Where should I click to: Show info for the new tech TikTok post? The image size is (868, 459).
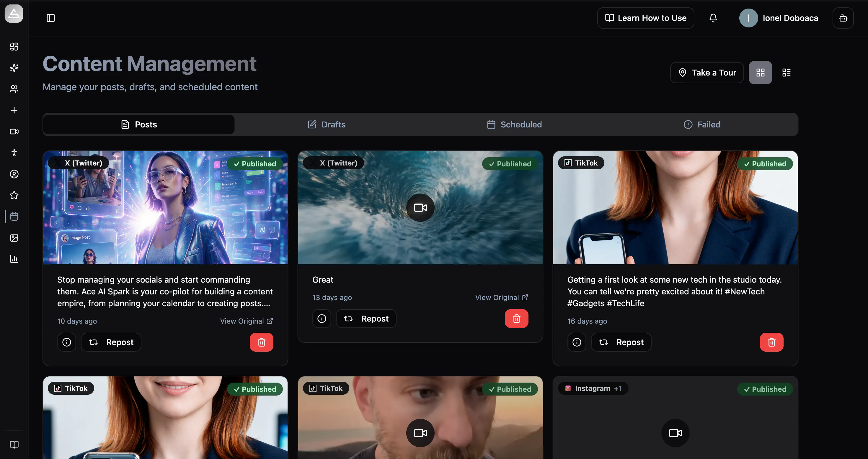[577, 342]
